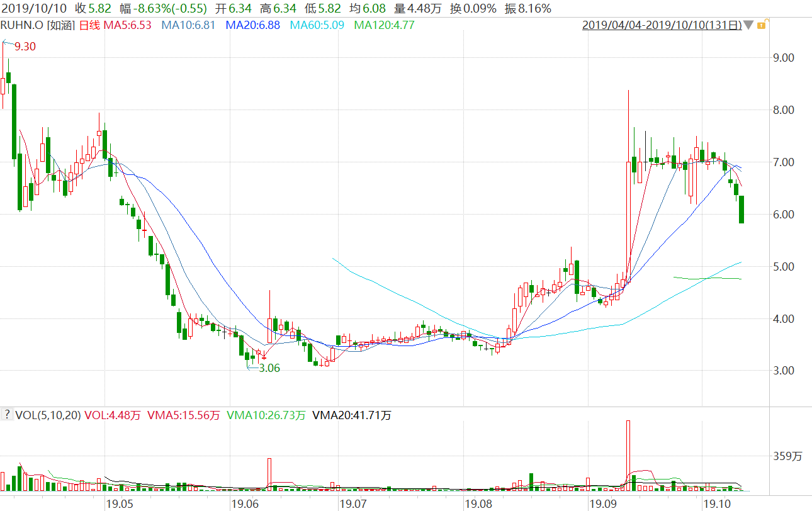Click the VMA5:15.56万 volume average label
This screenshot has width=812, height=511.
click(x=183, y=415)
